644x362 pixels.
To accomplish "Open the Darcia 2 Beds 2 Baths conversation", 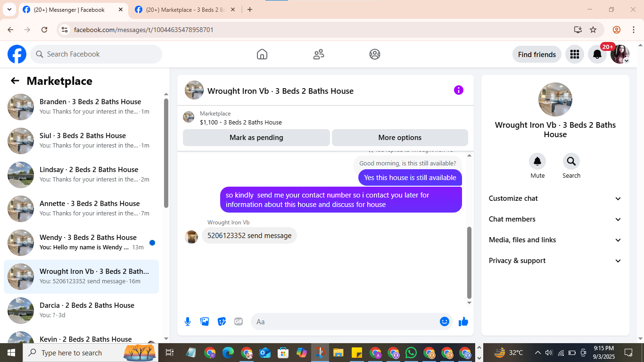I will (x=81, y=311).
